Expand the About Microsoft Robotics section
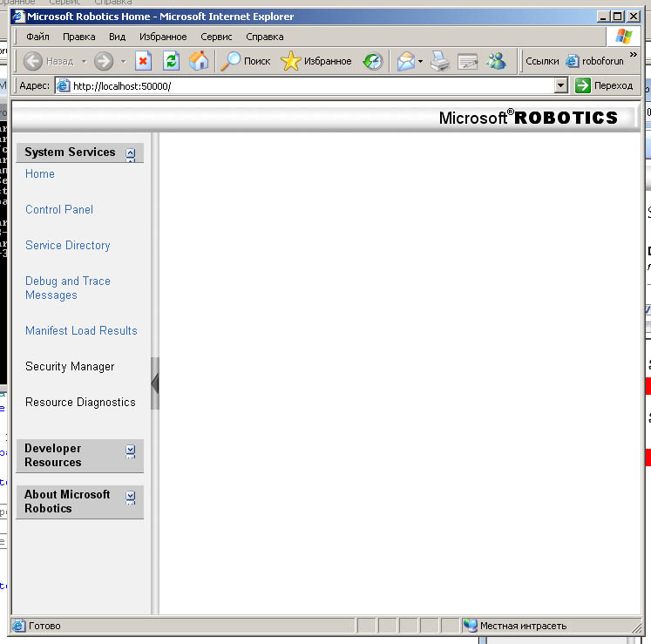 131,497
